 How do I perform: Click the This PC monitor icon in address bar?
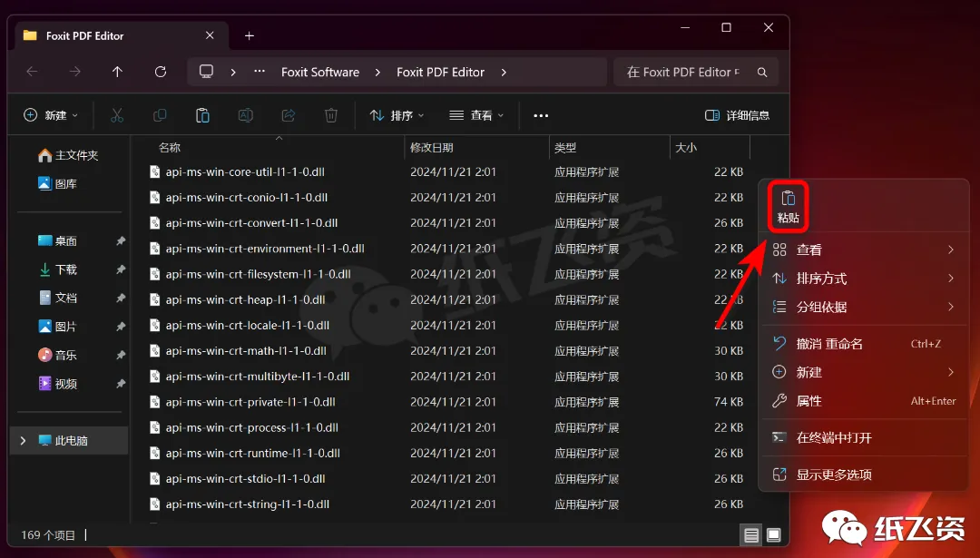pos(206,72)
